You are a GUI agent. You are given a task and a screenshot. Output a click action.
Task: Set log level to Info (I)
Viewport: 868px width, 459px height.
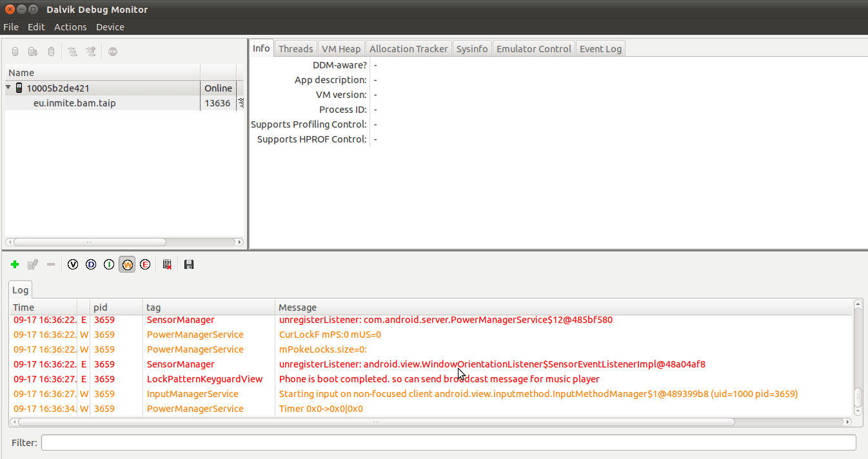(109, 264)
